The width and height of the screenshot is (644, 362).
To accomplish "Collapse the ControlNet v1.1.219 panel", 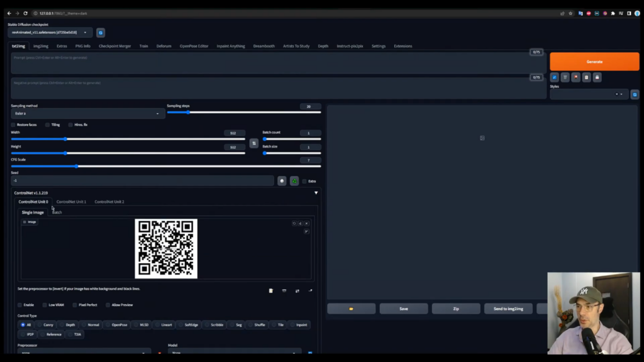I will click(316, 193).
